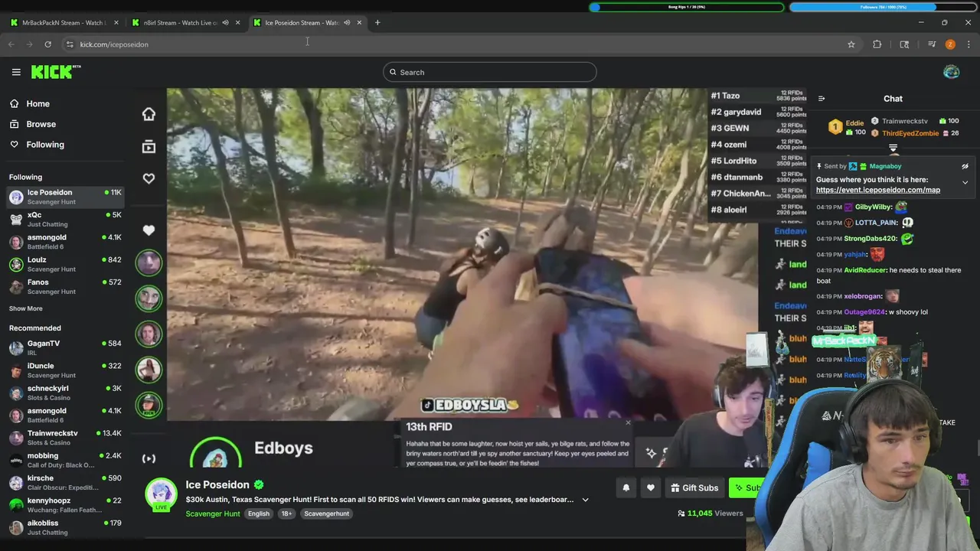Close the 13th RFID popup
Viewport: 980px width, 551px height.
click(x=628, y=422)
